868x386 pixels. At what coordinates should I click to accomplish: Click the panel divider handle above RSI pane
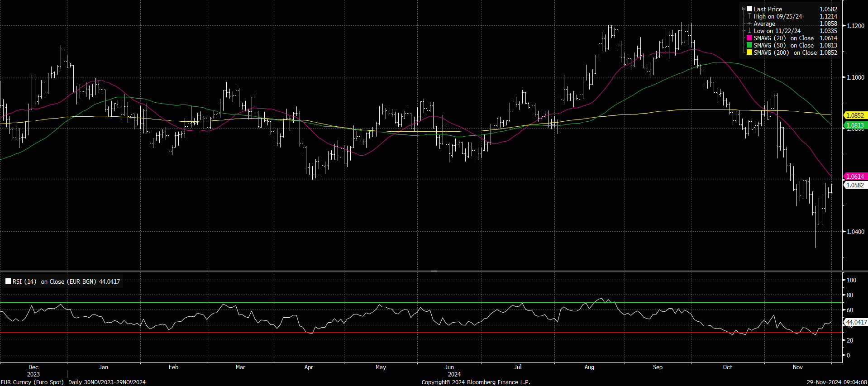(434, 271)
